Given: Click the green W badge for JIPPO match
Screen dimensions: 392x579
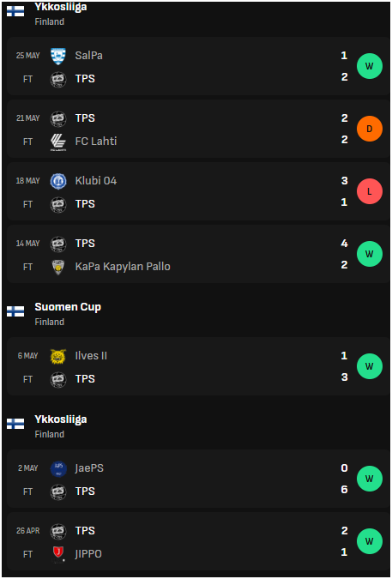Looking at the screenshot, I should tap(369, 541).
